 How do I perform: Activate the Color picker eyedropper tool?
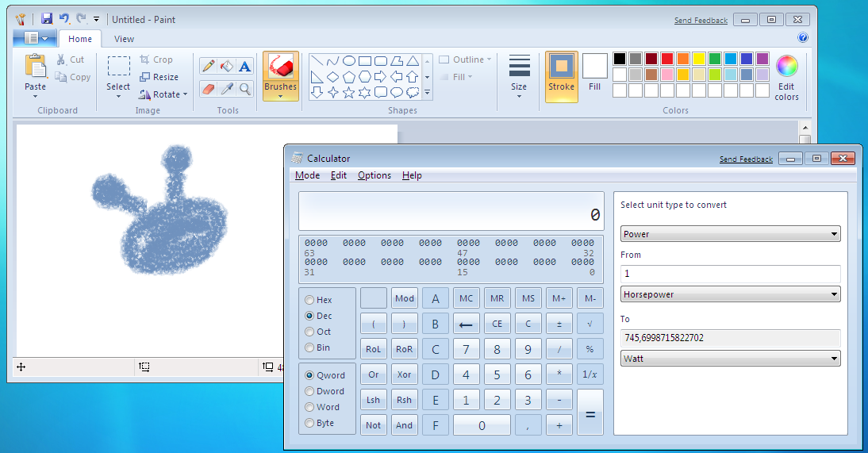click(x=227, y=89)
